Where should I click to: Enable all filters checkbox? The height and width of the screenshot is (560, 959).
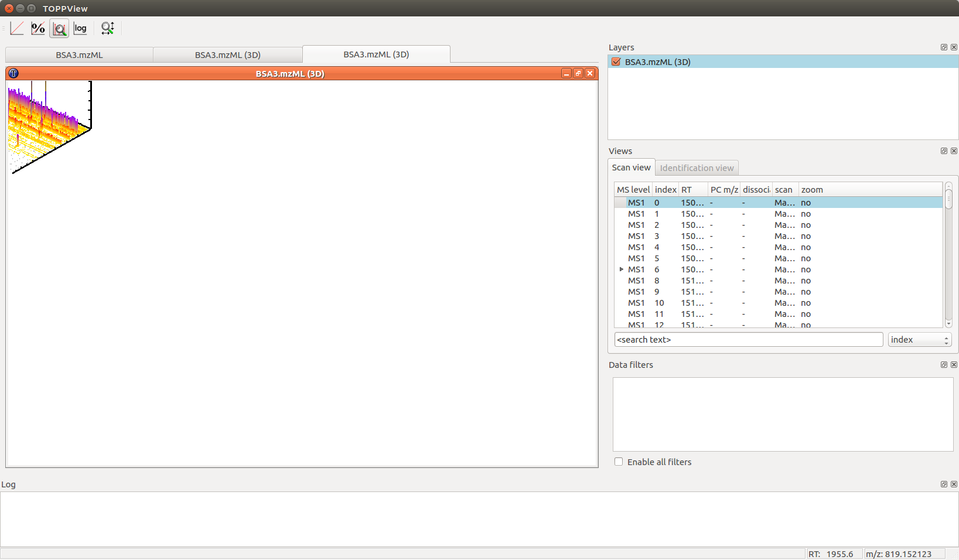[619, 462]
